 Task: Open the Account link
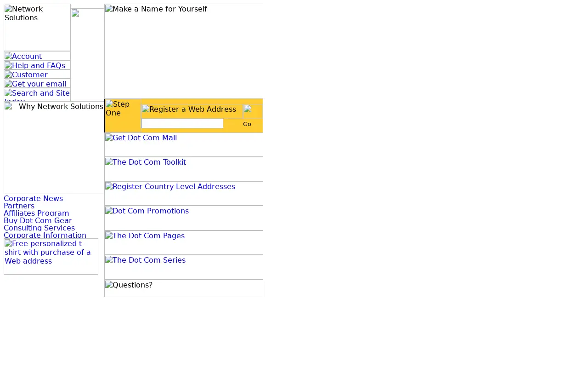click(37, 56)
